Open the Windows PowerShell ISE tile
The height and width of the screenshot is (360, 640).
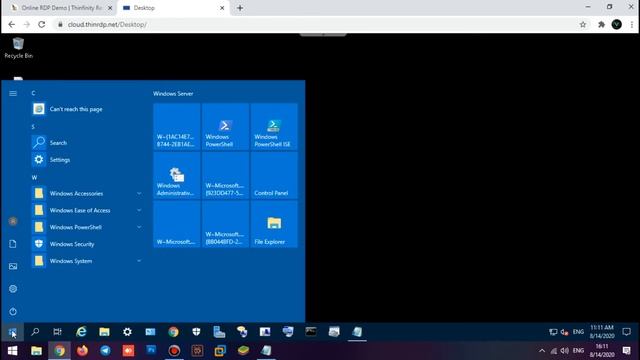click(274, 127)
